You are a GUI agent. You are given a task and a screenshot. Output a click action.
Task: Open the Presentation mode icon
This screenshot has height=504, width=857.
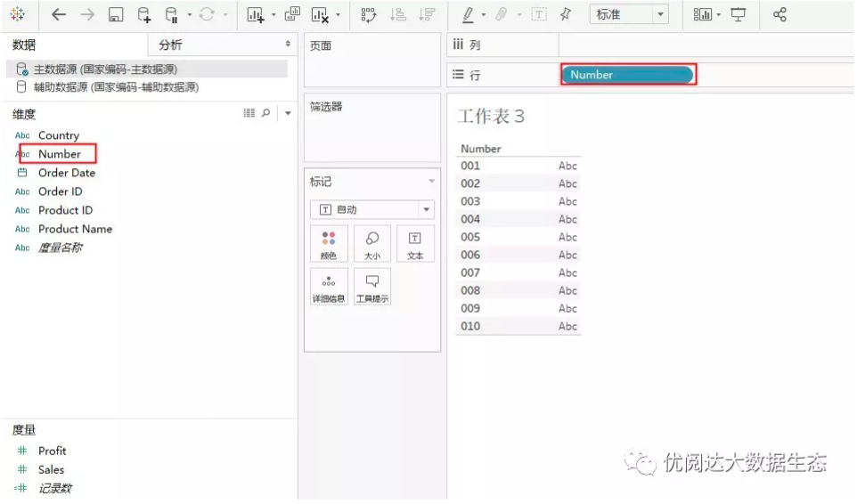click(x=738, y=15)
